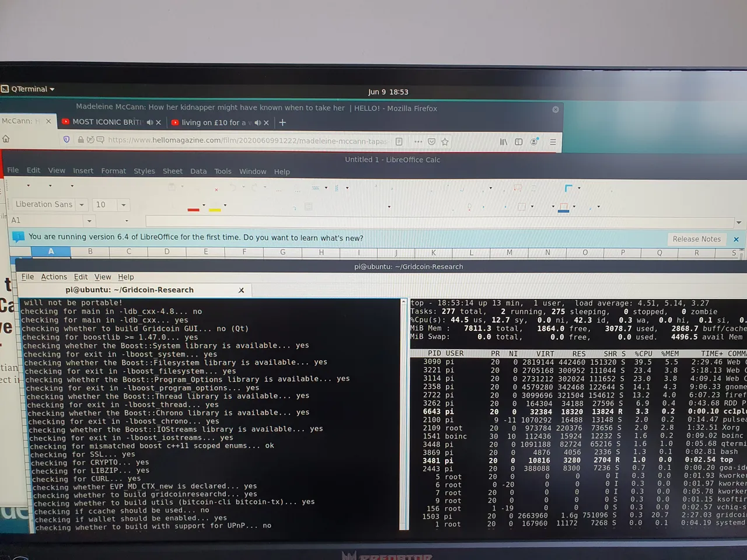
Task: Open the Firefox home page icon
Action: [x=6, y=139]
